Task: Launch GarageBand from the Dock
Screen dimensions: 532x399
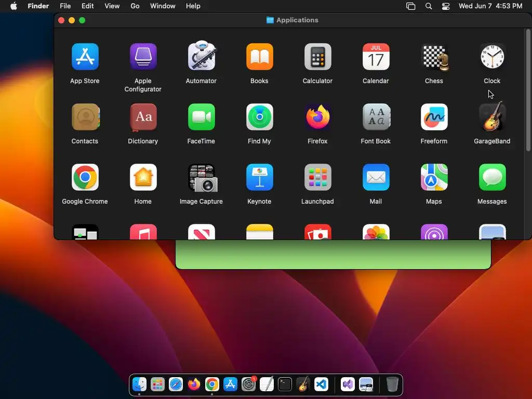Action: [303, 384]
